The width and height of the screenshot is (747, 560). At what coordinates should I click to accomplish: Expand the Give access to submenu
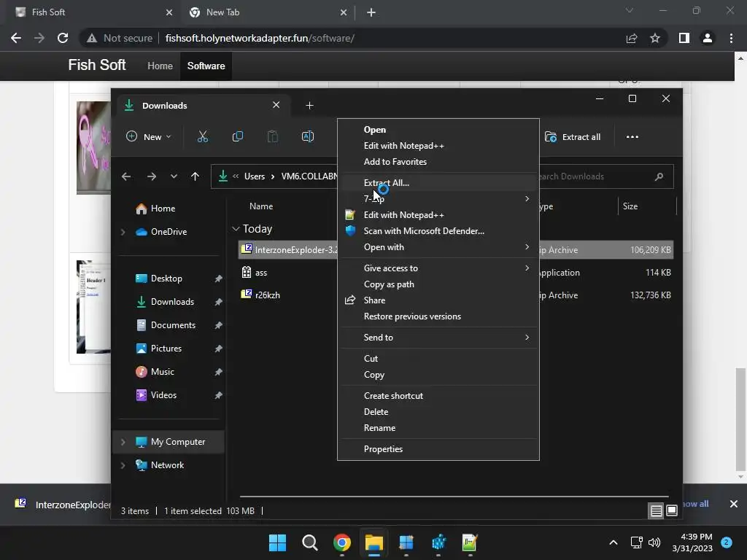438,268
